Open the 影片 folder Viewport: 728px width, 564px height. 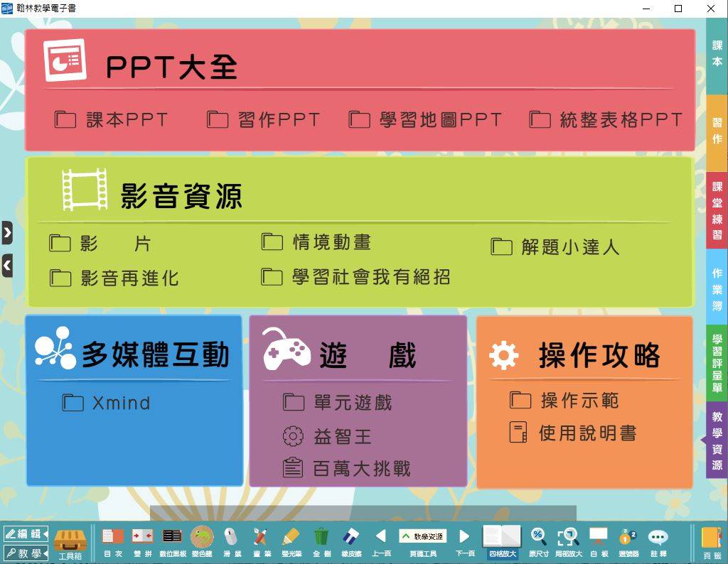(x=100, y=243)
